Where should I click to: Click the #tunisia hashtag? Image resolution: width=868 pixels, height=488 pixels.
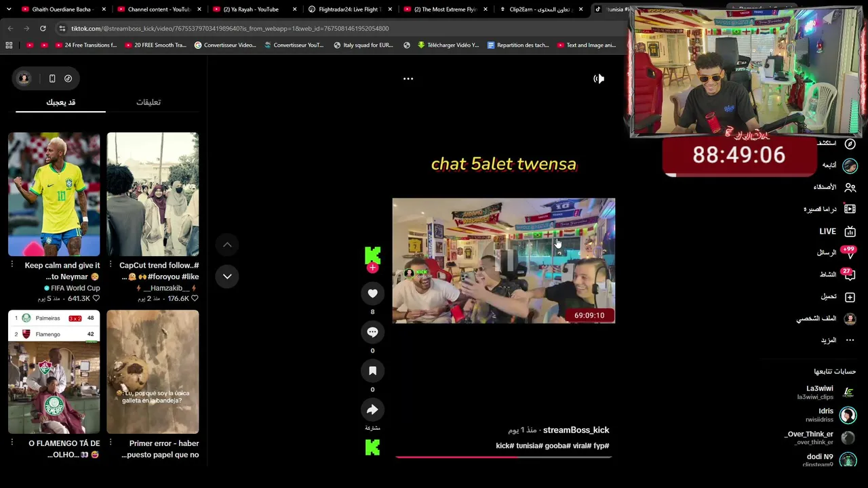(531, 446)
